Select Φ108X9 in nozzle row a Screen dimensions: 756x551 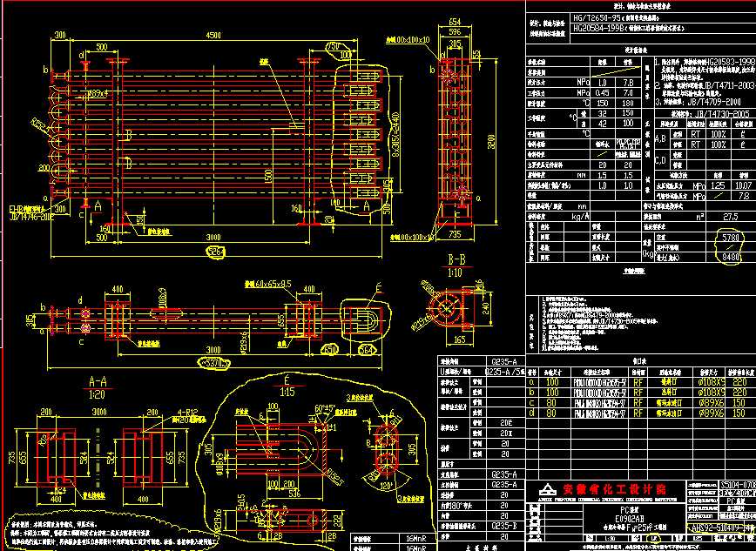[x=711, y=382]
